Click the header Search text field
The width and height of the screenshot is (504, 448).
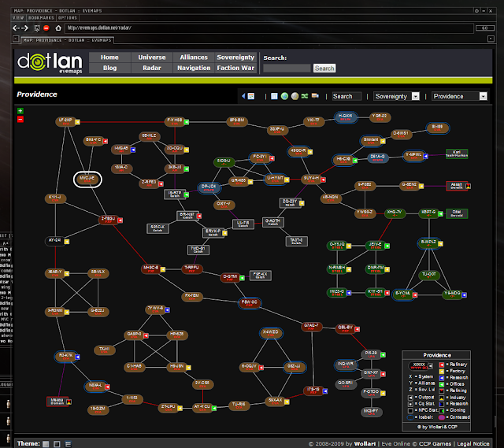click(x=287, y=68)
